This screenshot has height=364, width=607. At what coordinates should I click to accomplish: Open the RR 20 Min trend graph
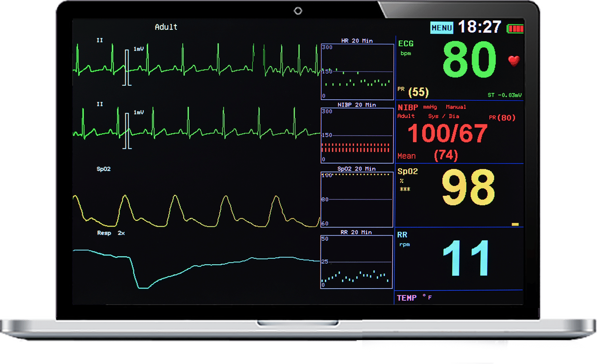pyautogui.click(x=356, y=262)
